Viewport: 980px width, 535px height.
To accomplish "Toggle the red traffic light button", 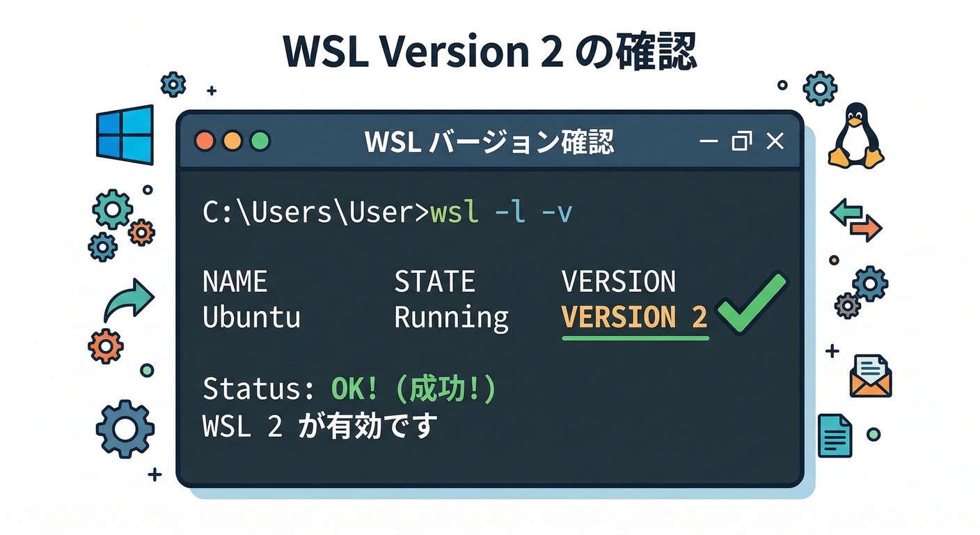I will tap(205, 141).
